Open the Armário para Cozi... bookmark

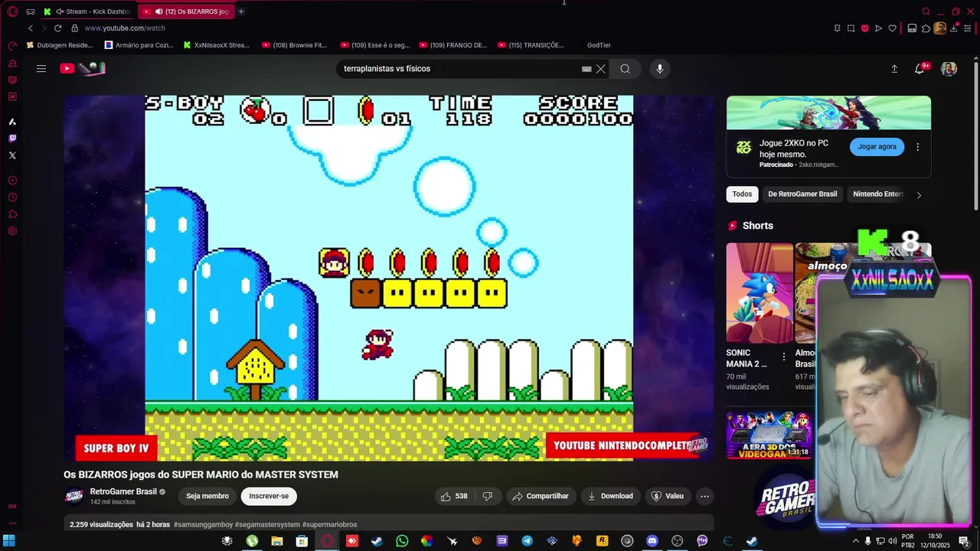139,45
